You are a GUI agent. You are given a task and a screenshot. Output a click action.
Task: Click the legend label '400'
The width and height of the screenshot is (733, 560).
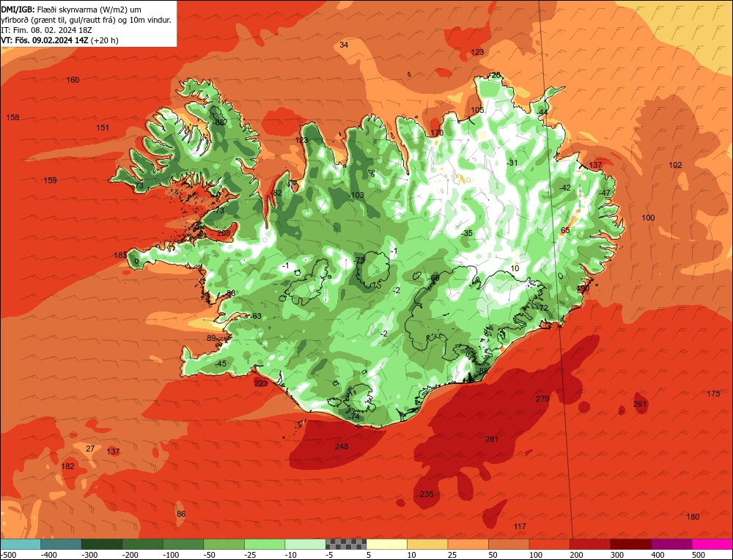pos(658,555)
